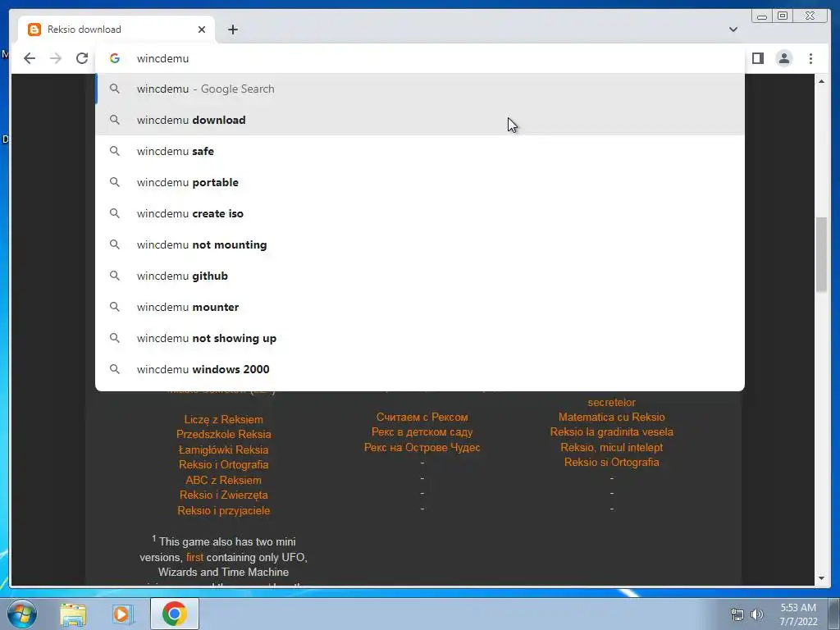Open the ABC z Reksiem link
Viewport: 840px width, 630px height.
pos(223,481)
